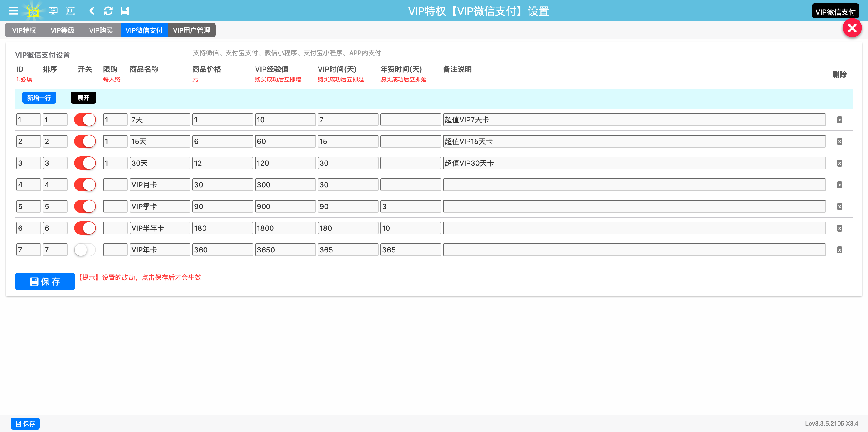Open the VIP用户管理 tab

(x=191, y=30)
